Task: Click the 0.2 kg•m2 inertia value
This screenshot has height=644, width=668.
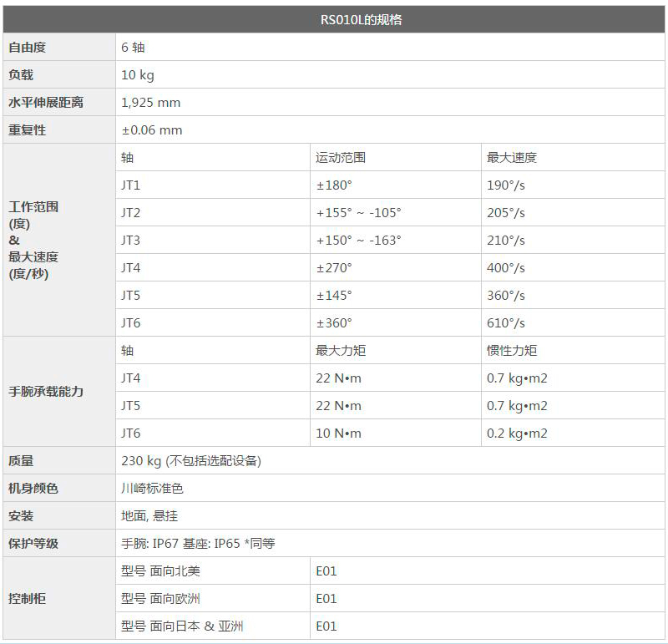Action: pyautogui.click(x=517, y=433)
